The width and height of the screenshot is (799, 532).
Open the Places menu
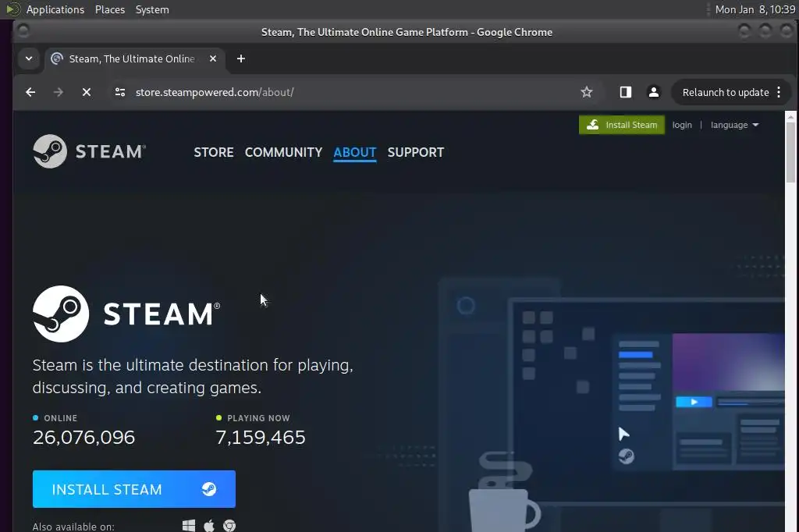(x=110, y=9)
